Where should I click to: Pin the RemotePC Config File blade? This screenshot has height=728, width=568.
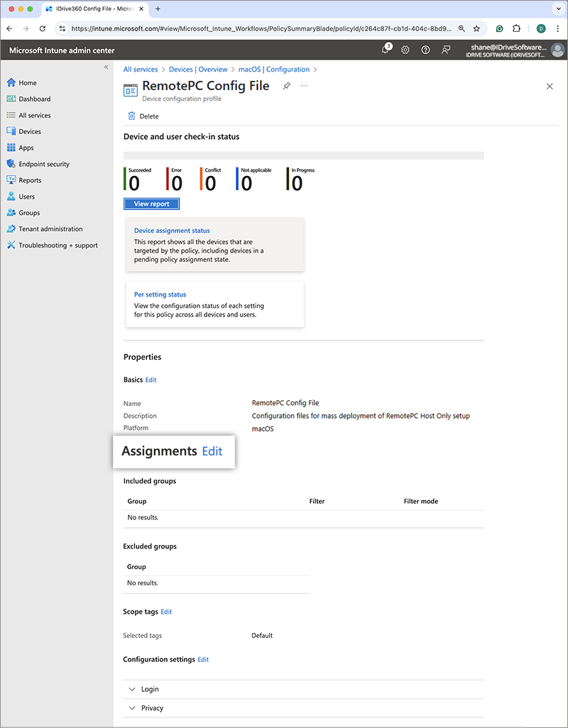click(x=287, y=86)
